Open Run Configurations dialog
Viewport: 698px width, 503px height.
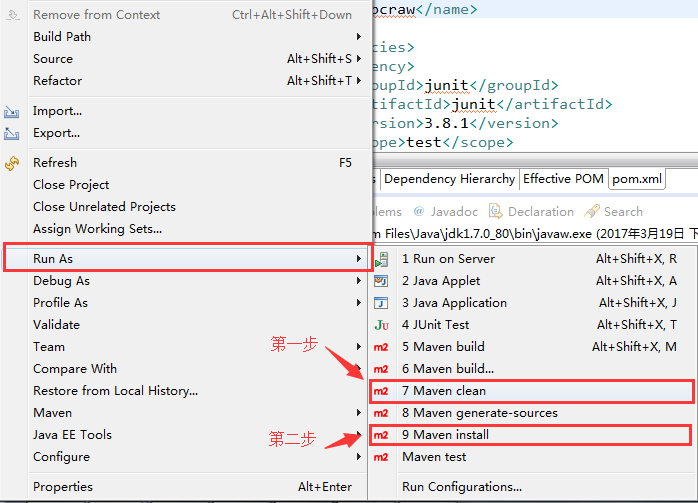pyautogui.click(x=462, y=487)
